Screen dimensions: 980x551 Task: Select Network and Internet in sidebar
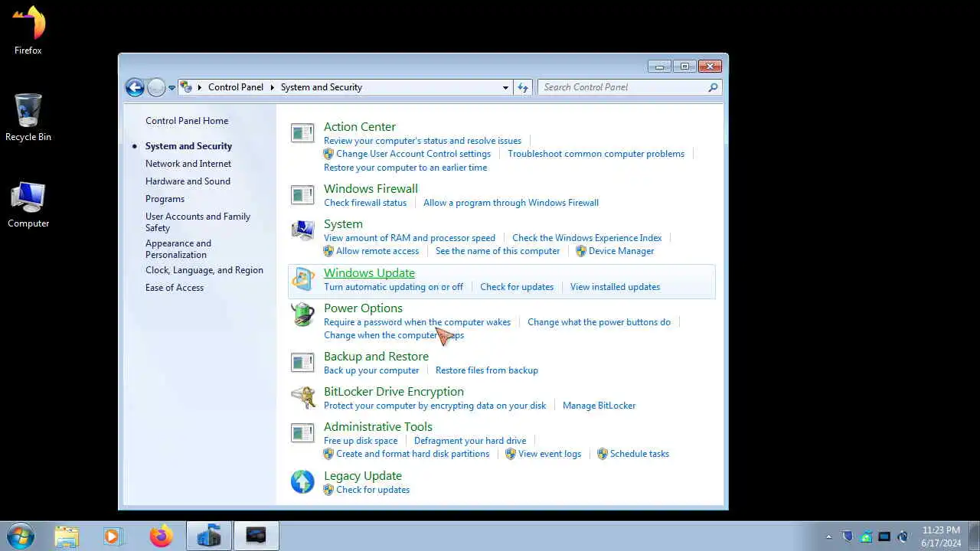click(x=188, y=164)
